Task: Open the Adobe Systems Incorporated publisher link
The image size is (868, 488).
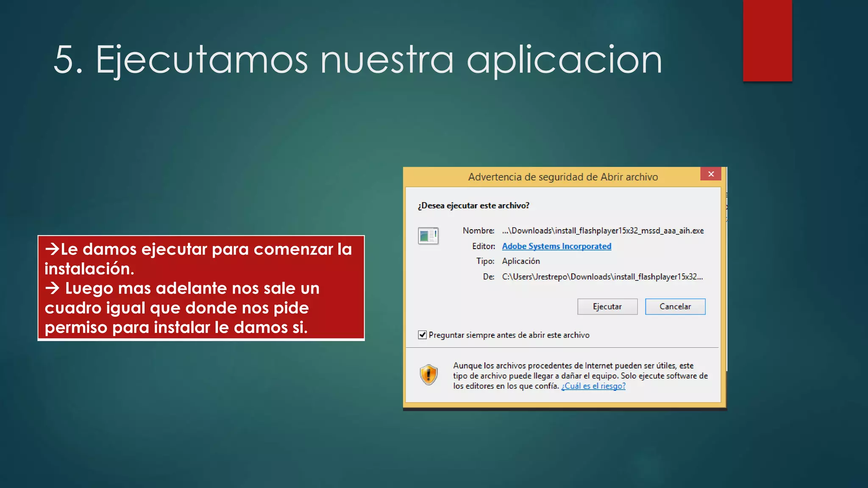Action: coord(556,246)
